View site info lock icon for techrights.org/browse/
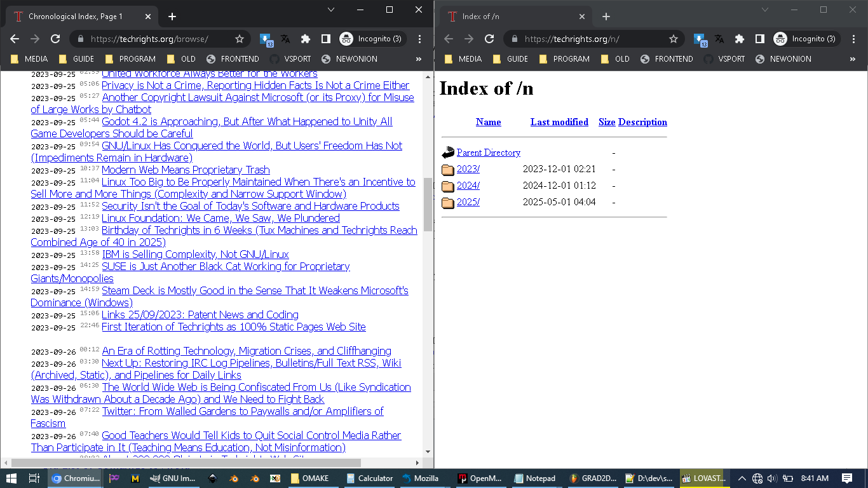Image resolution: width=868 pixels, height=488 pixels. pos(80,39)
